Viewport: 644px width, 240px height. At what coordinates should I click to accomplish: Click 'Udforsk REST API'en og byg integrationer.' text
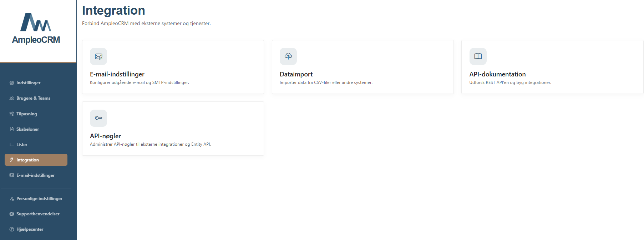pyautogui.click(x=510, y=82)
